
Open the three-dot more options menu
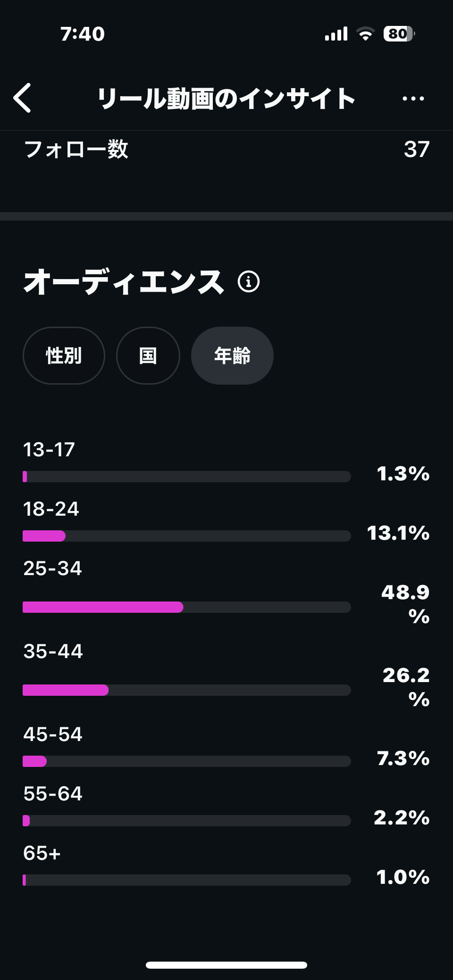tap(413, 99)
